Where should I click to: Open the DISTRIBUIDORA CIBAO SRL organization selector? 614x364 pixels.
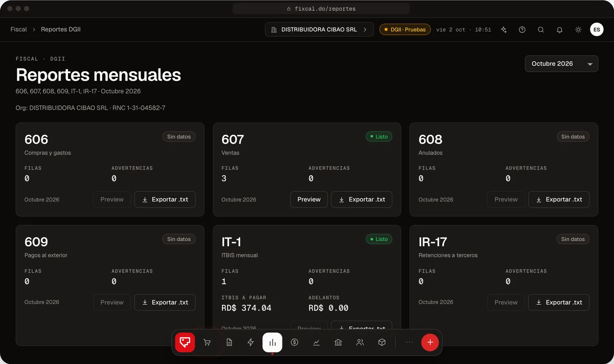[319, 30]
